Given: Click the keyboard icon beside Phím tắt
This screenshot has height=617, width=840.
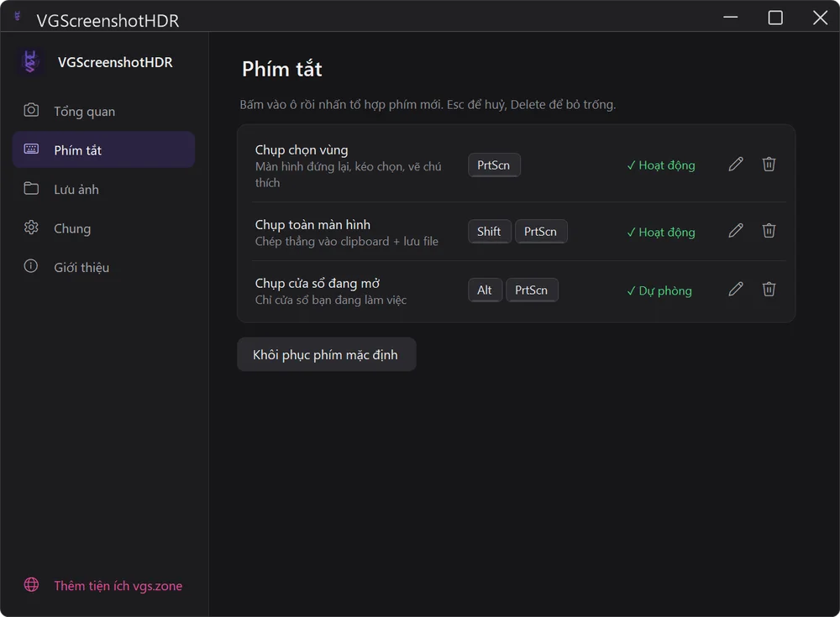Looking at the screenshot, I should click(x=31, y=149).
